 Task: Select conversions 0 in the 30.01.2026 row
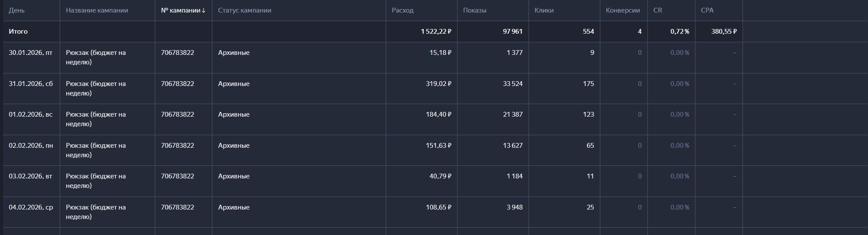(x=640, y=53)
